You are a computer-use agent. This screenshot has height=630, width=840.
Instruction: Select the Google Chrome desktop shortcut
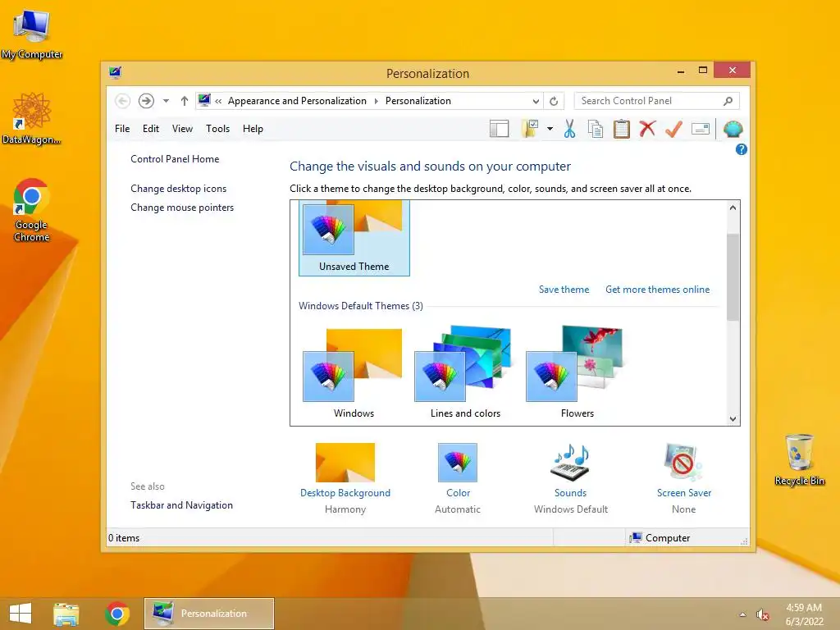32,211
